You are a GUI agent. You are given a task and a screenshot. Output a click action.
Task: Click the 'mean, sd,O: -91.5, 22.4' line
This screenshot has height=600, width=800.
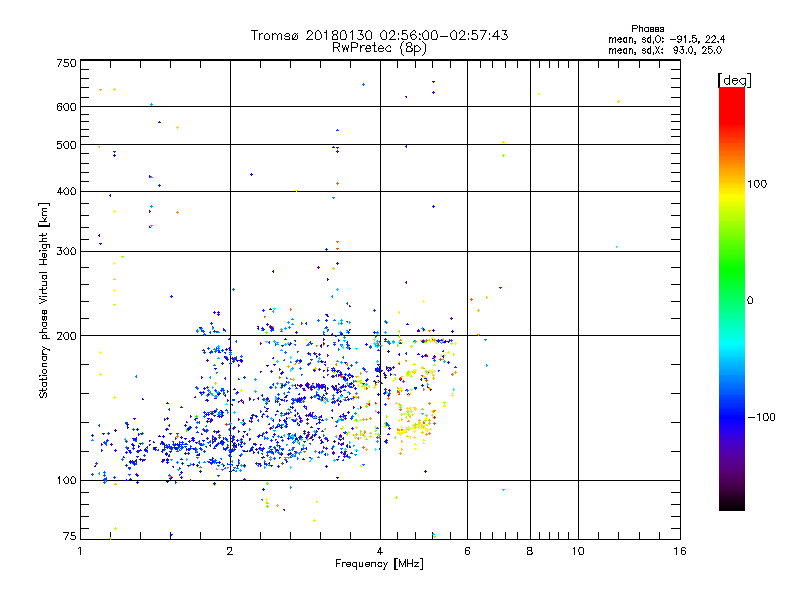coord(666,39)
